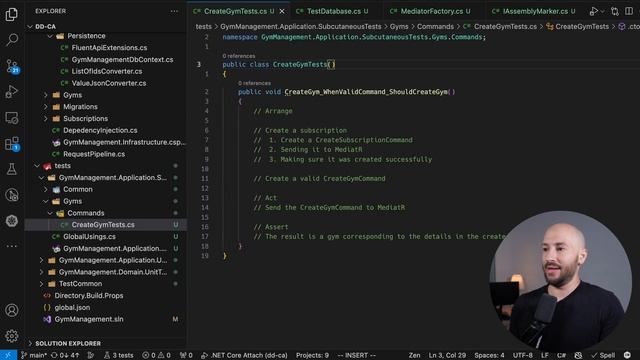Open GymManagementDbContext.cs file
Image resolution: width=640 pixels, height=360 pixels.
pyautogui.click(x=122, y=60)
